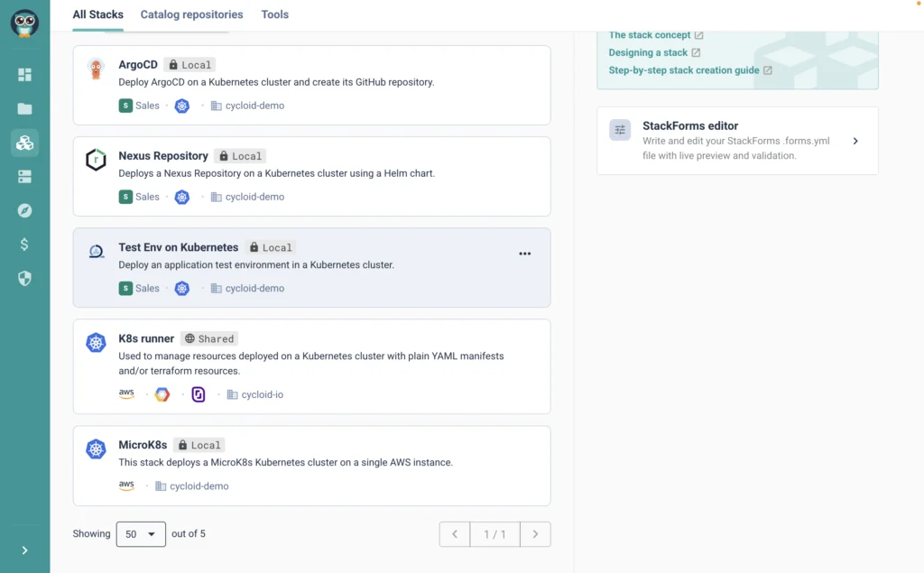Go to next page of stacks

(x=535, y=534)
